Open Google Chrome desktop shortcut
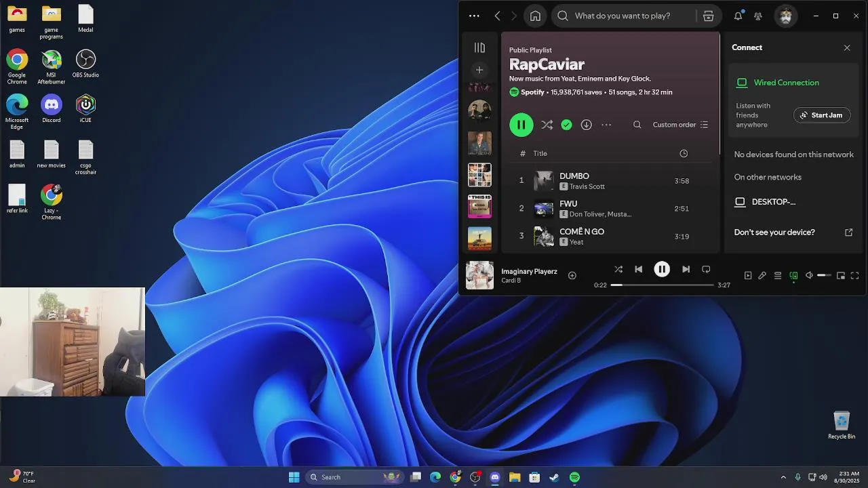The width and height of the screenshot is (868, 488). point(17,66)
